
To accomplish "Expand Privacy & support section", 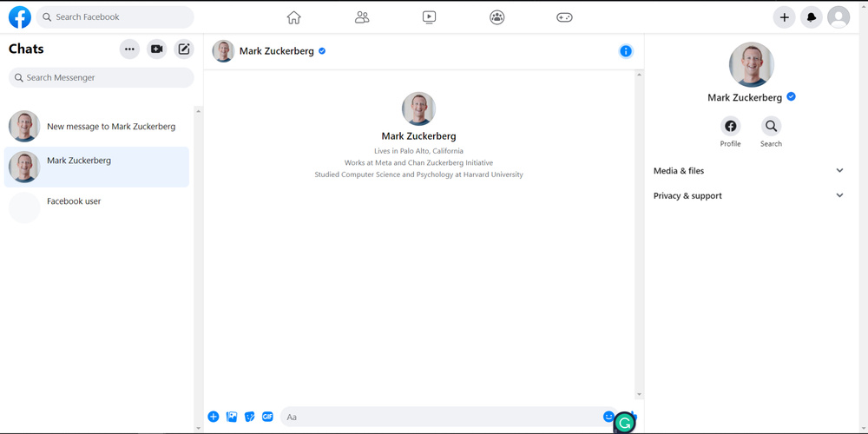I will 748,195.
